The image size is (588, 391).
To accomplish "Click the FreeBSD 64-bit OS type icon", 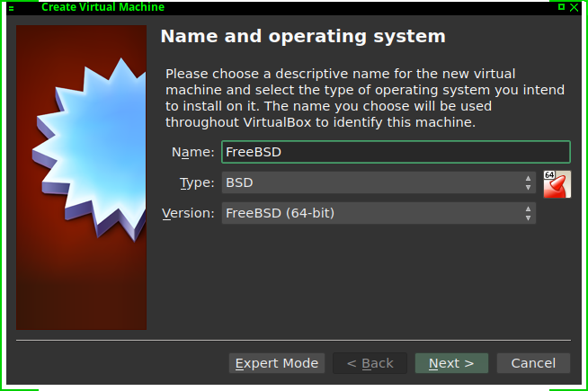I will pos(557,184).
